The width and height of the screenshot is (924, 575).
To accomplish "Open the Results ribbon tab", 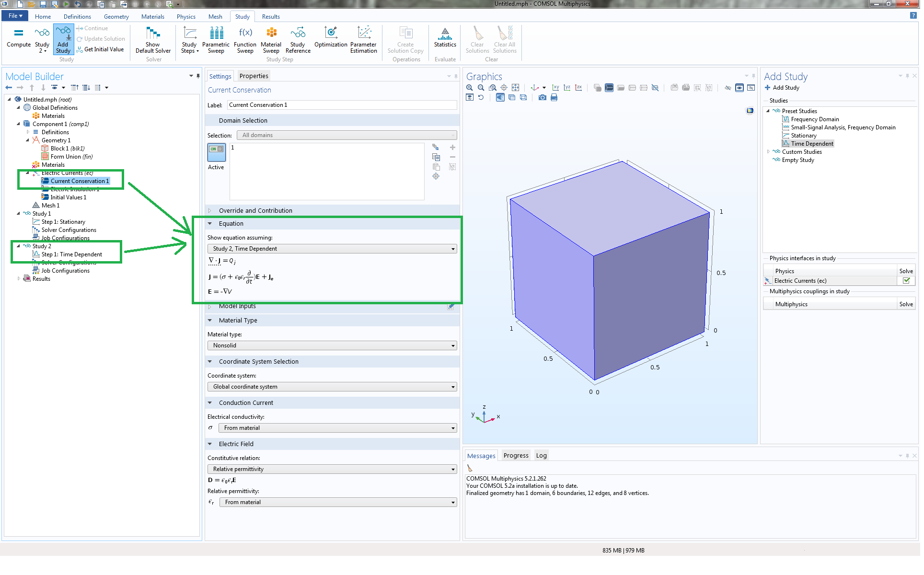I will pyautogui.click(x=271, y=17).
